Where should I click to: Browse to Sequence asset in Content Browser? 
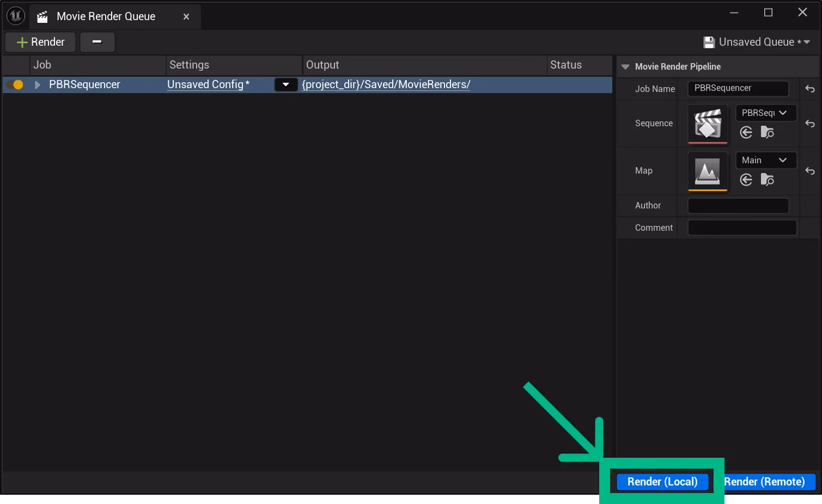[767, 132]
